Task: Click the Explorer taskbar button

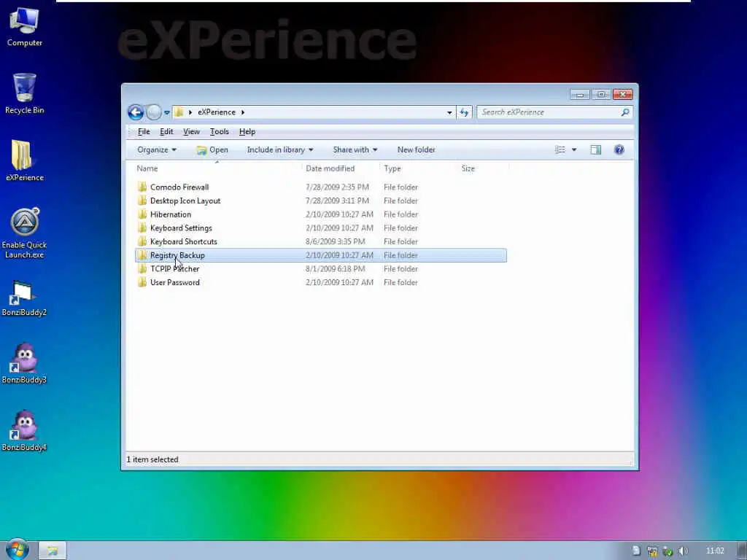Action: (53, 551)
